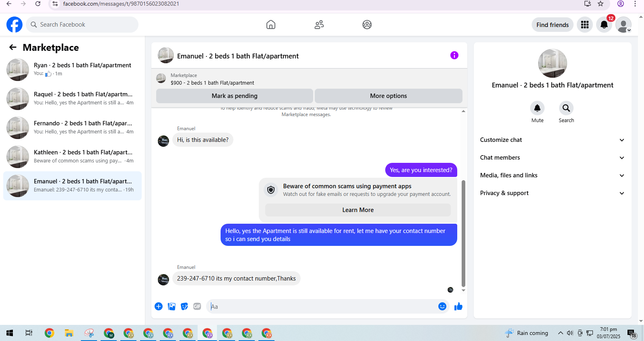This screenshot has width=644, height=341.
Task: Open the Menu grid icon
Action: [585, 25]
